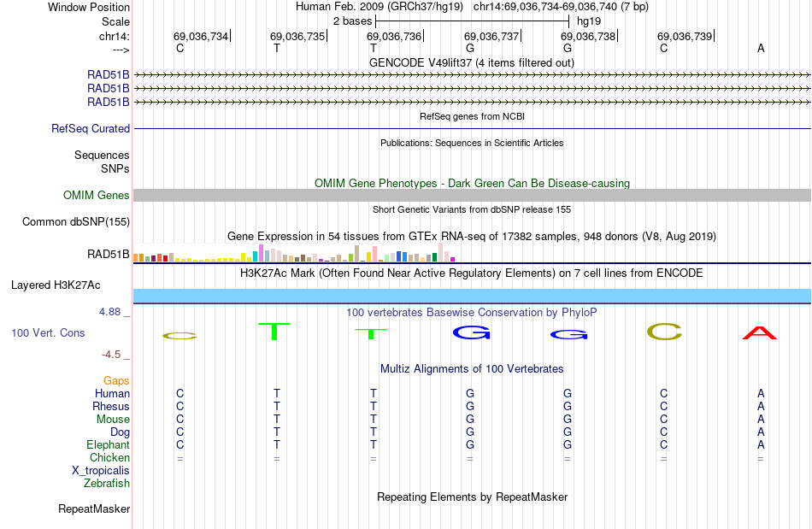Screen dimensions: 812x529
Task: Click the RAD51B label beside the GTEx bars
Action: (109, 254)
